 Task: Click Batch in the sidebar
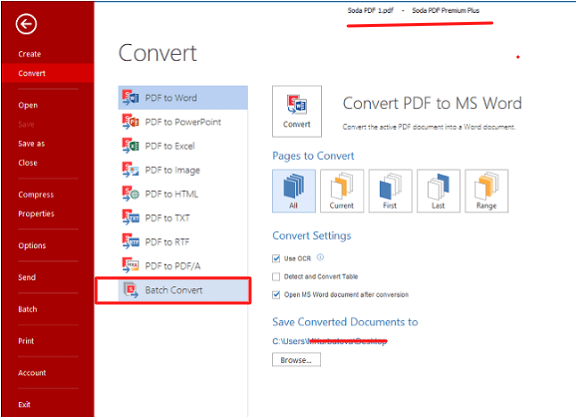tap(28, 309)
